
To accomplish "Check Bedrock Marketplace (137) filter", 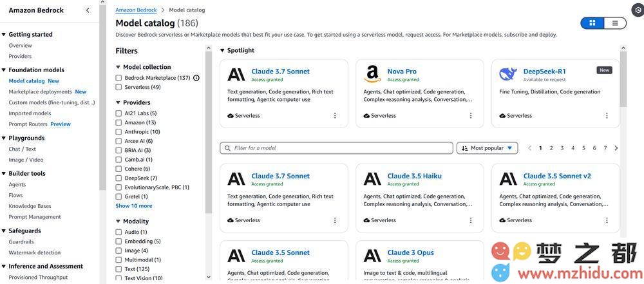I will click(118, 78).
